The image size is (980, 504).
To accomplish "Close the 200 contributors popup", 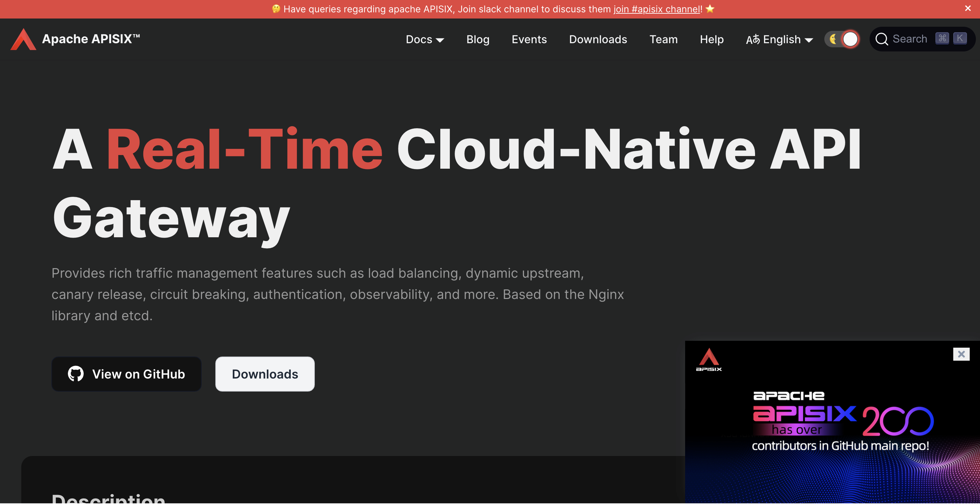I will (961, 354).
